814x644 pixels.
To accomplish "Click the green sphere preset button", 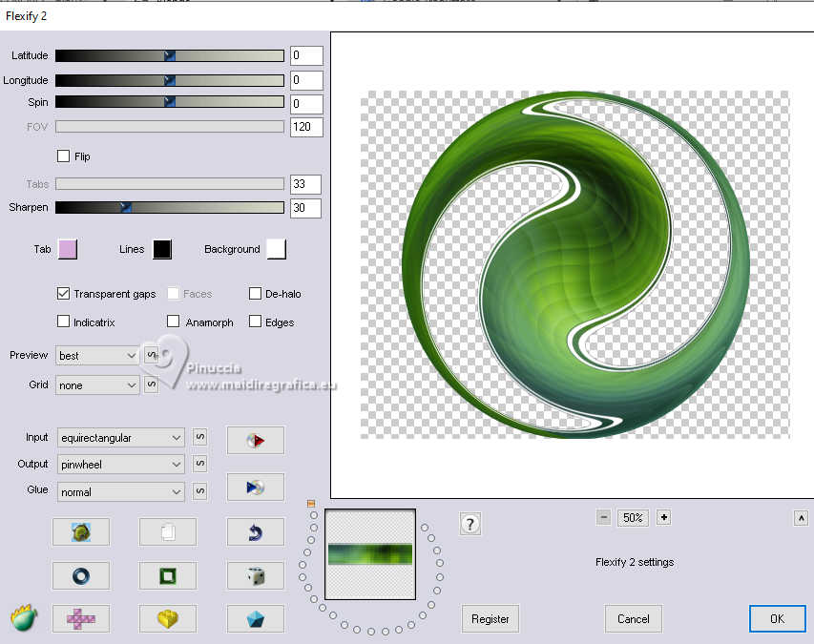I will tap(81, 532).
